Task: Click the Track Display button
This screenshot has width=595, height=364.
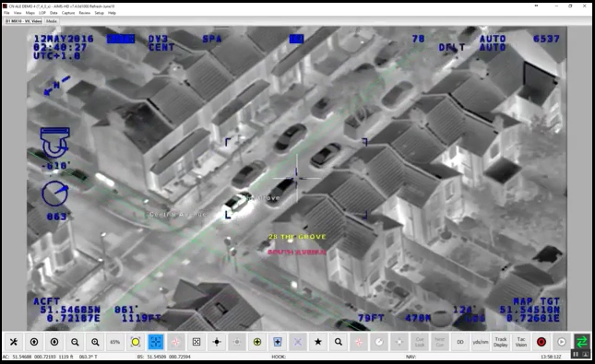Action: click(x=501, y=342)
